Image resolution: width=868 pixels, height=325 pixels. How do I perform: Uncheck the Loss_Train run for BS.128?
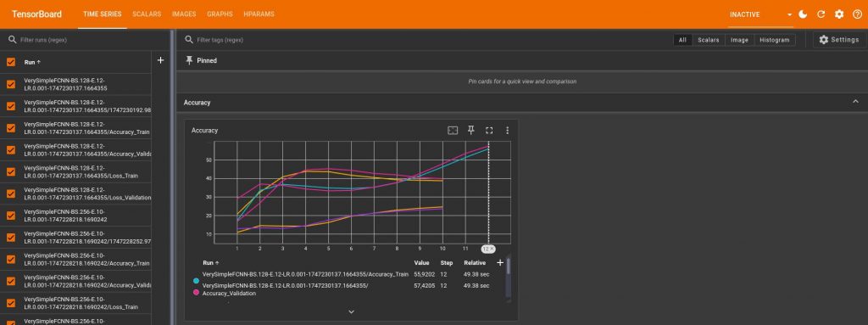pyautogui.click(x=11, y=171)
